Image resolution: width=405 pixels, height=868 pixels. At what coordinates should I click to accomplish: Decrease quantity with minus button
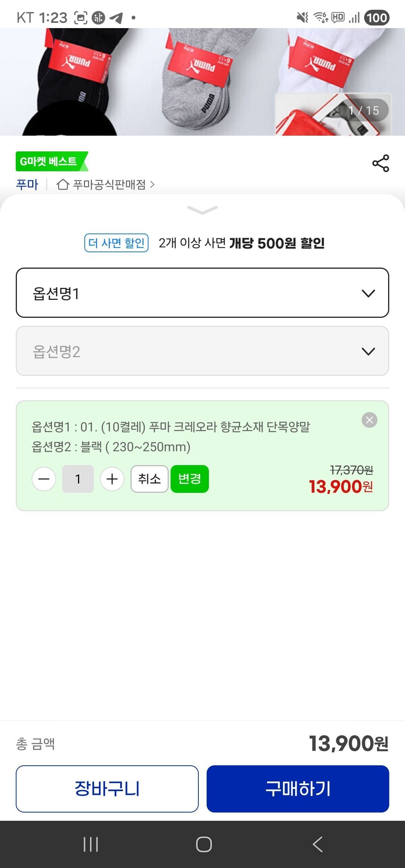coord(44,479)
